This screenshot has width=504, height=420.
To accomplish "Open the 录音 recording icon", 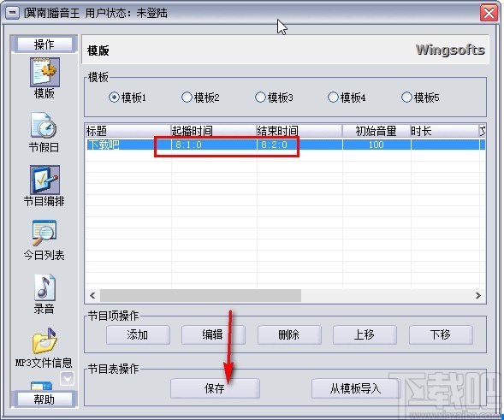I will [x=44, y=287].
